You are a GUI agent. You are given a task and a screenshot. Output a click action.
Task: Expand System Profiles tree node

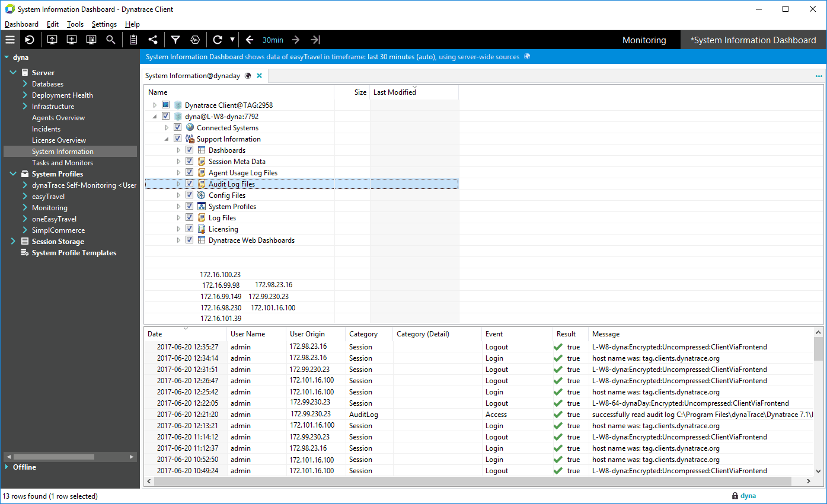pyautogui.click(x=178, y=206)
